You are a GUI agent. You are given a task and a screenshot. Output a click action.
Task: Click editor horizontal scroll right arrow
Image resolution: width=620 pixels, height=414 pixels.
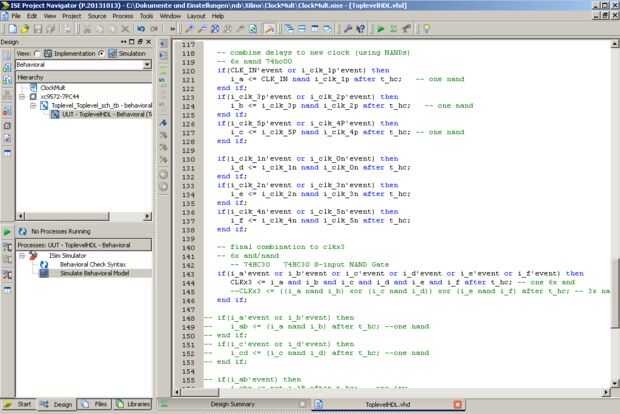pos(606,392)
